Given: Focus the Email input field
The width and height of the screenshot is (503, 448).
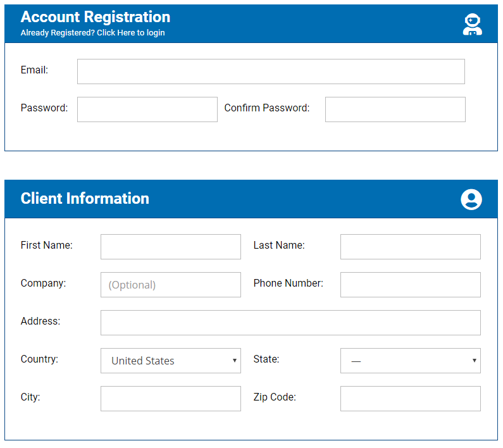Looking at the screenshot, I should click(x=271, y=72).
